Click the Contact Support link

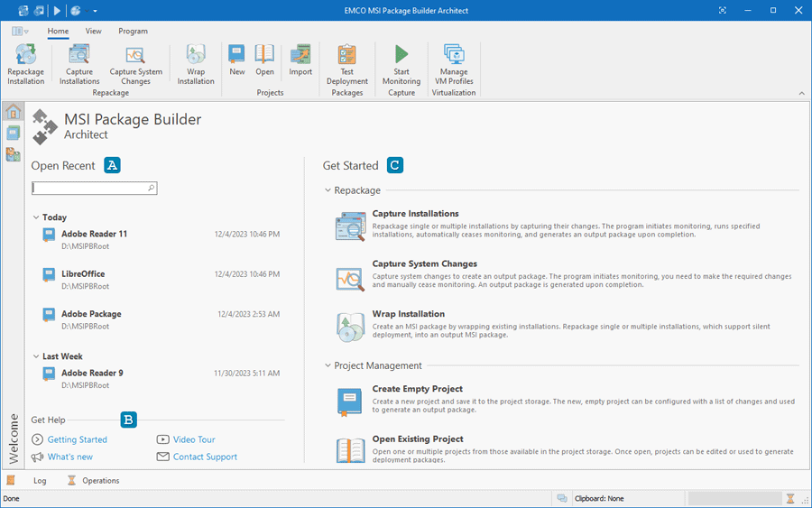[205, 457]
